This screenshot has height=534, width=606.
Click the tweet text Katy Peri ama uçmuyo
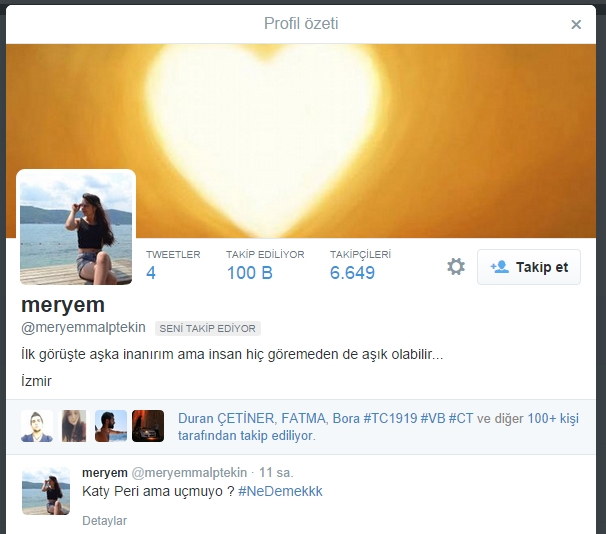click(x=158, y=491)
